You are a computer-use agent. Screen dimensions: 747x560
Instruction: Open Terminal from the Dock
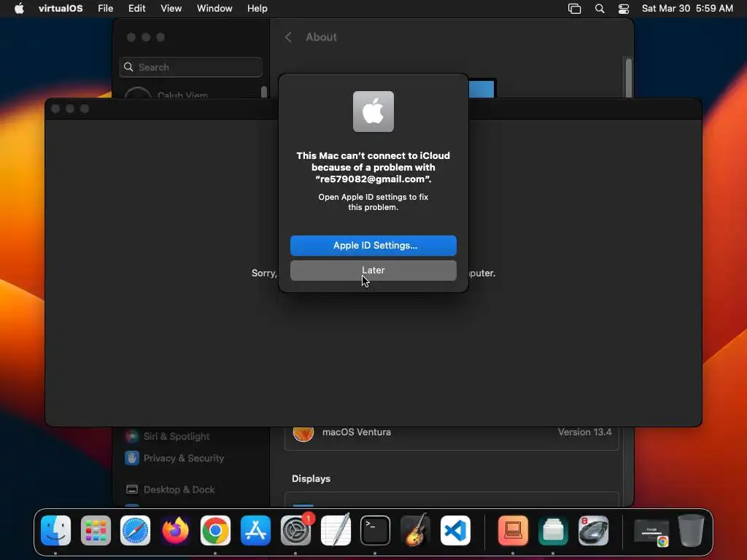375,531
